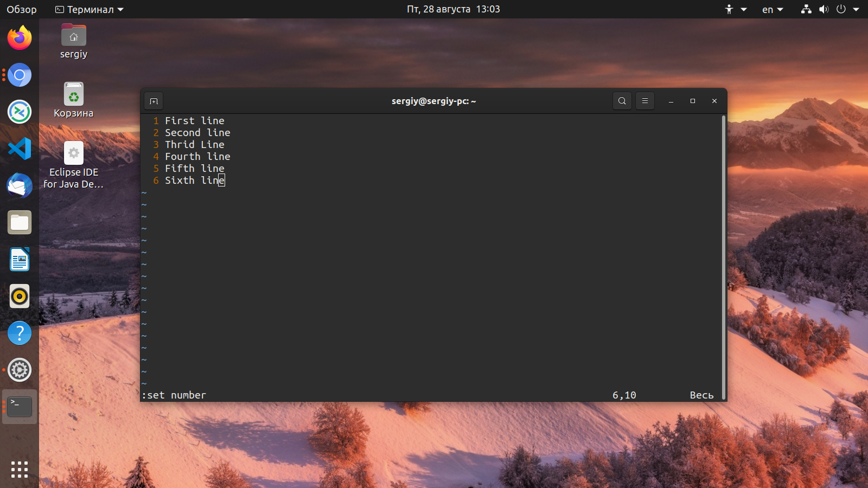The image size is (868, 488).
Task: Minimize the terminal window
Action: (671, 101)
